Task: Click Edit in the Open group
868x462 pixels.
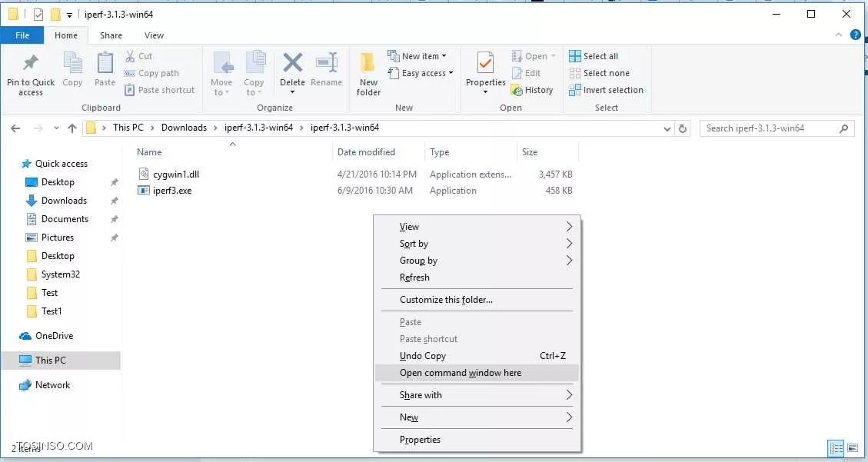Action: (526, 73)
